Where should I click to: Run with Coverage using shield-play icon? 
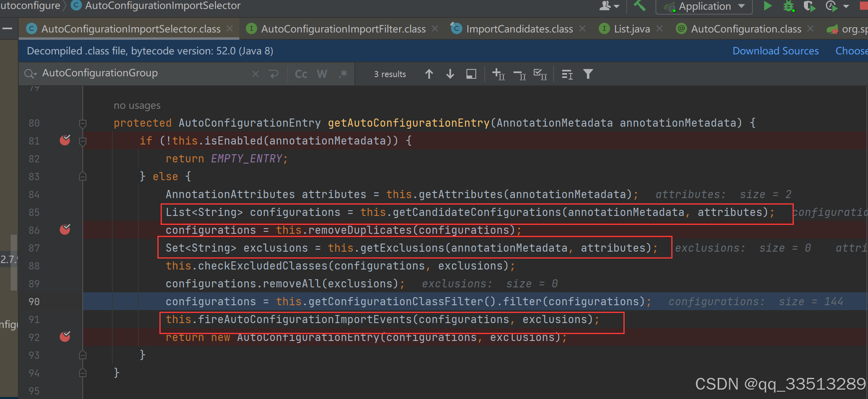[x=809, y=6]
